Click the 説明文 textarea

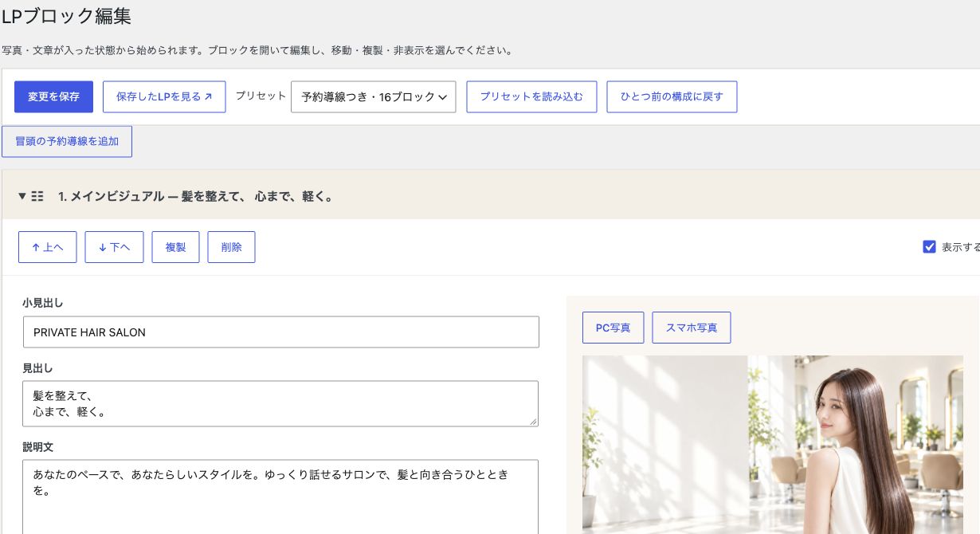(280, 497)
